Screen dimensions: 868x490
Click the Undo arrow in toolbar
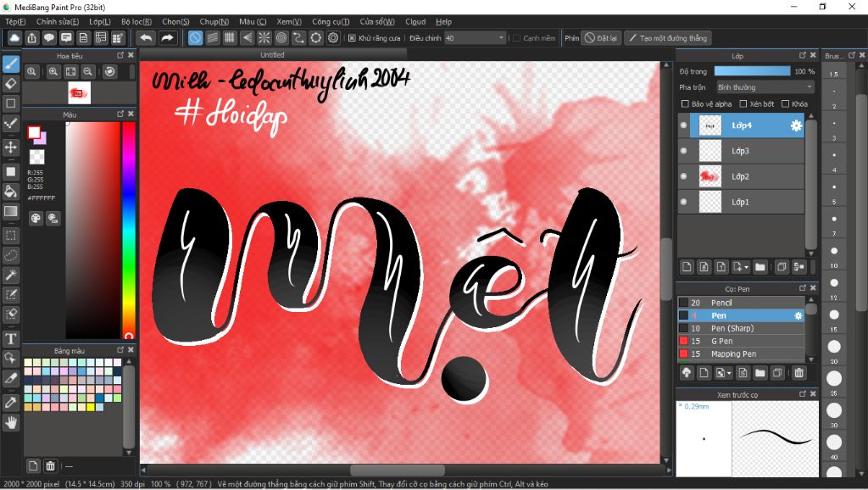[x=146, y=38]
